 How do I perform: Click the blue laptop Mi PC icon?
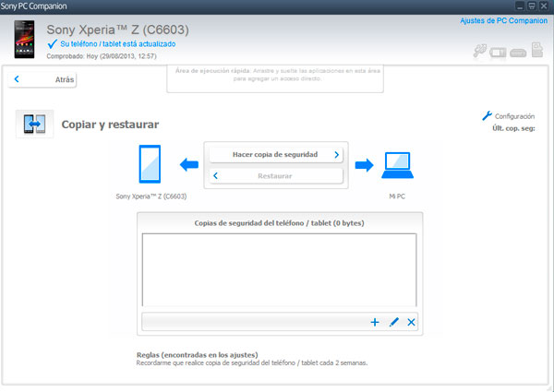point(397,165)
